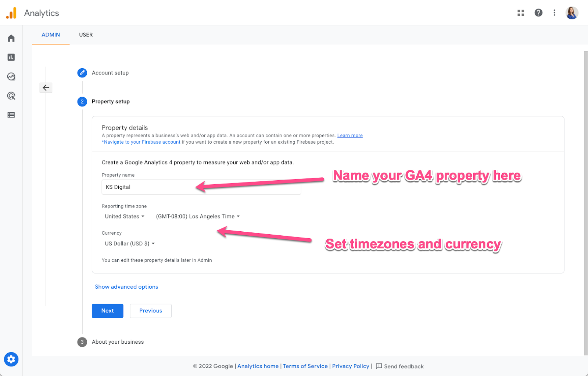The height and width of the screenshot is (376, 588).
Task: Open the Admin gear icon
Action: point(11,359)
